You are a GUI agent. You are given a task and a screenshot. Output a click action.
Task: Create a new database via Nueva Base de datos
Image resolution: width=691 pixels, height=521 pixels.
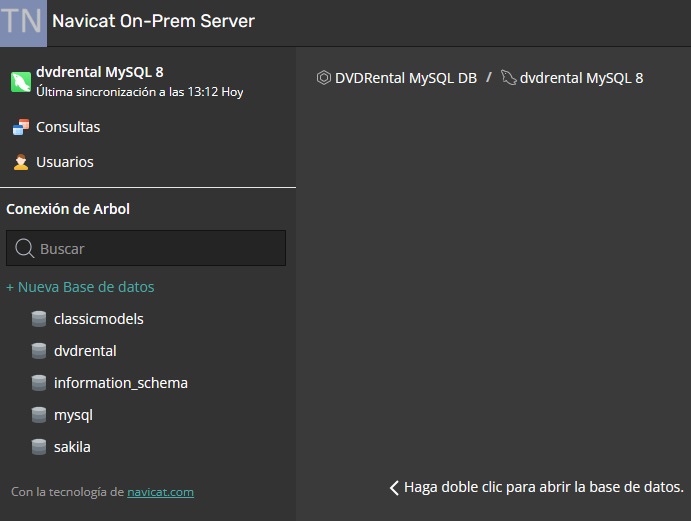pyautogui.click(x=80, y=287)
